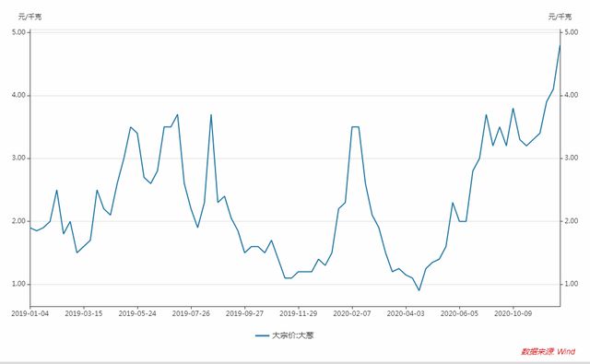590x364 pixels.
Task: Select the 2020-06-05 date axis label
Action: [459, 313]
